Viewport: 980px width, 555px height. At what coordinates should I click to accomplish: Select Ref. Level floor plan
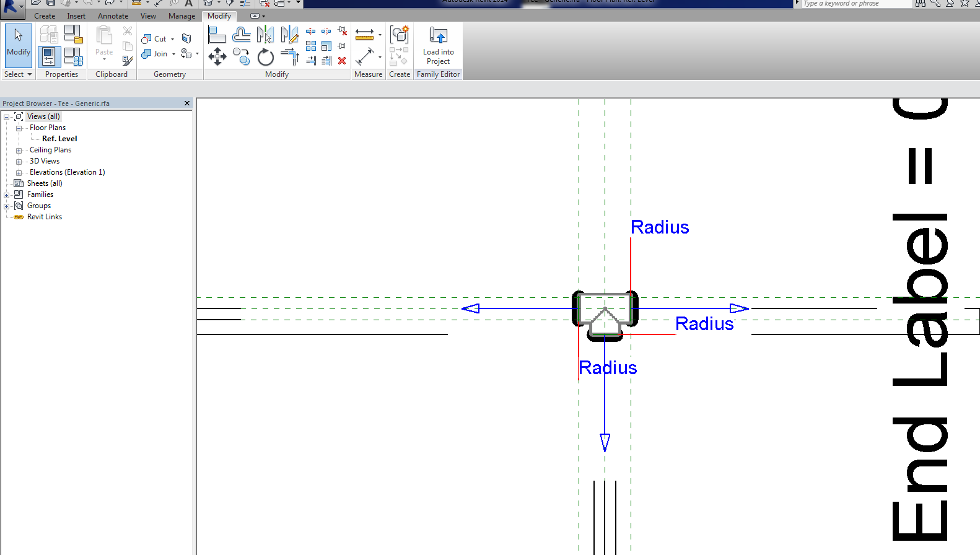click(59, 139)
